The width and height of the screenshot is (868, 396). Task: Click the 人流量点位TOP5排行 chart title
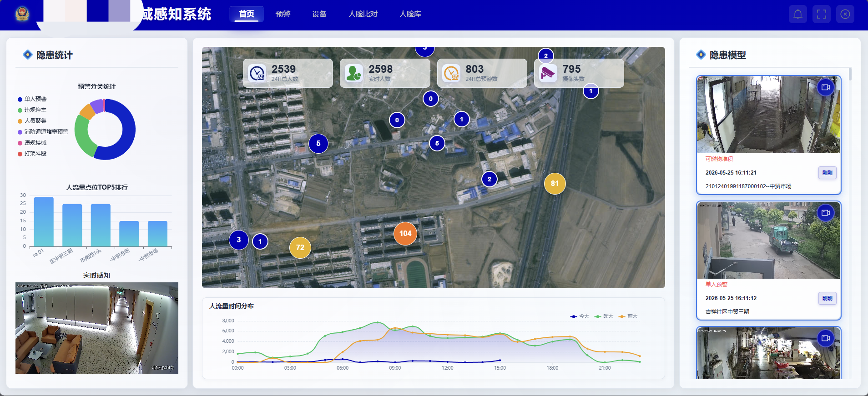coord(97,187)
